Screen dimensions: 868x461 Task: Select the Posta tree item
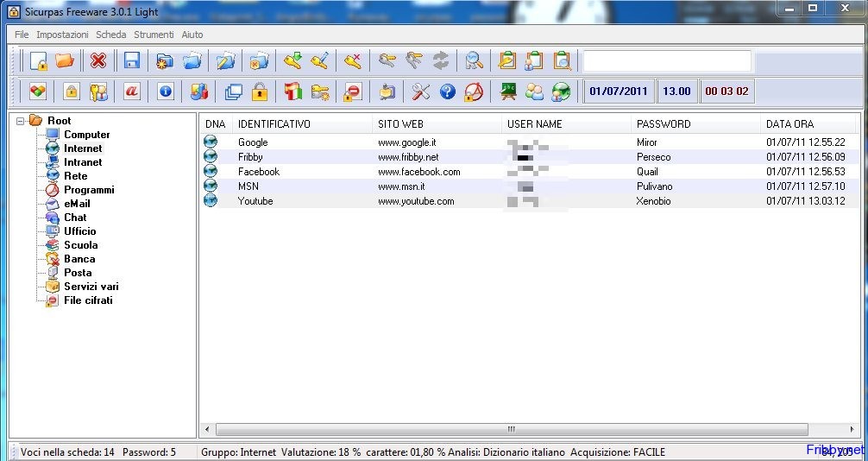click(78, 273)
